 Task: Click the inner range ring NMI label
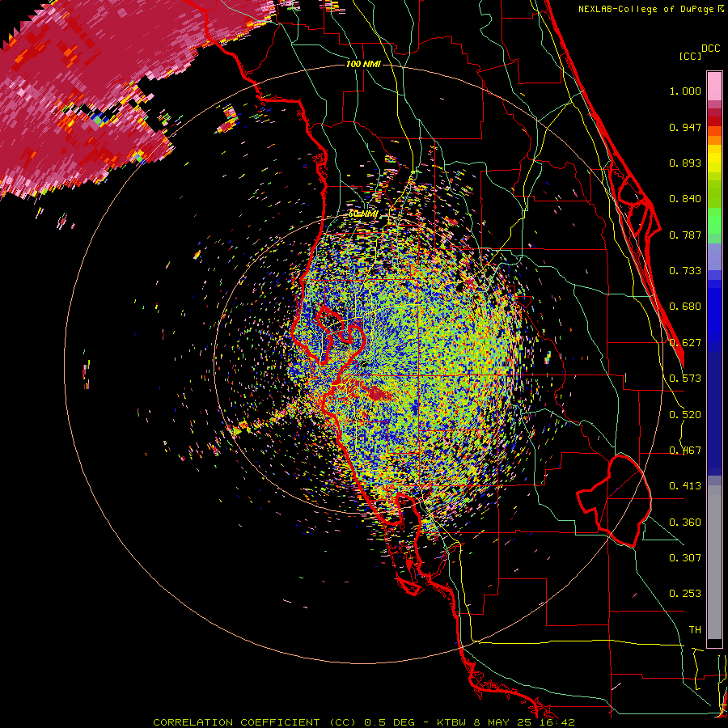363,214
